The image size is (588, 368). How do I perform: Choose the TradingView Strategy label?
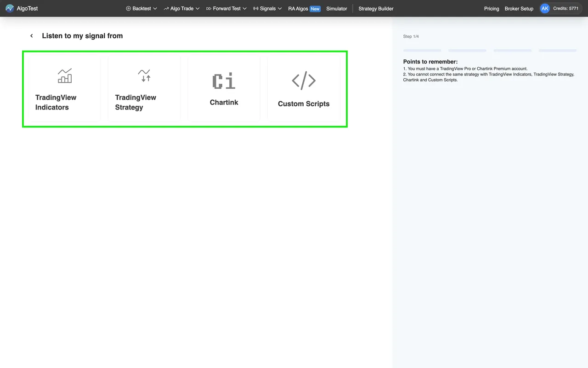(136, 103)
